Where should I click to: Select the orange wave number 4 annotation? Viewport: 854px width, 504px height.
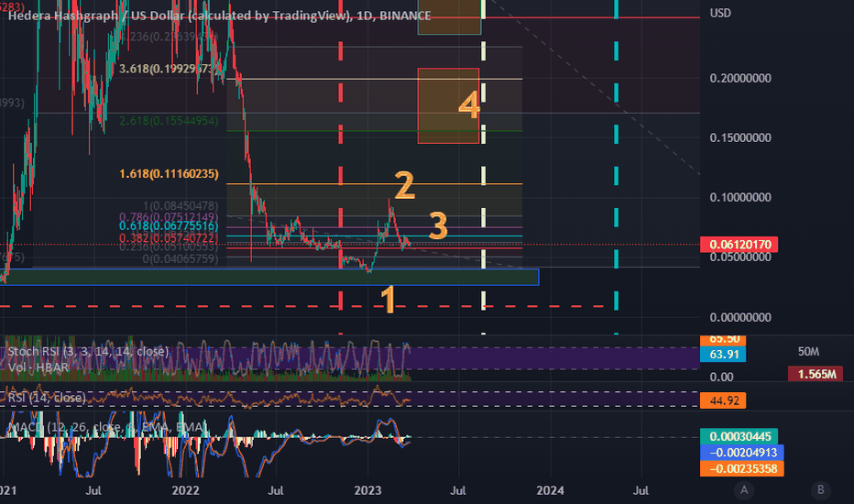coord(469,105)
